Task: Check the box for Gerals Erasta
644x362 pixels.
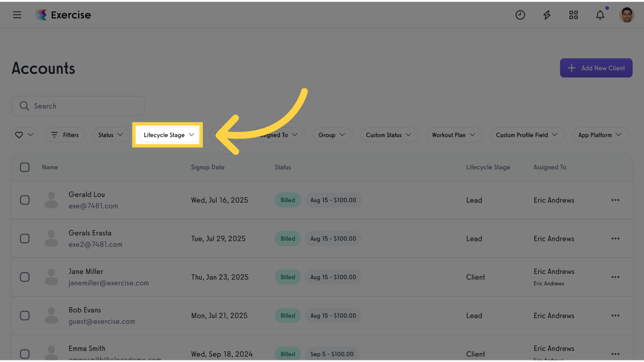Action: [x=25, y=239]
